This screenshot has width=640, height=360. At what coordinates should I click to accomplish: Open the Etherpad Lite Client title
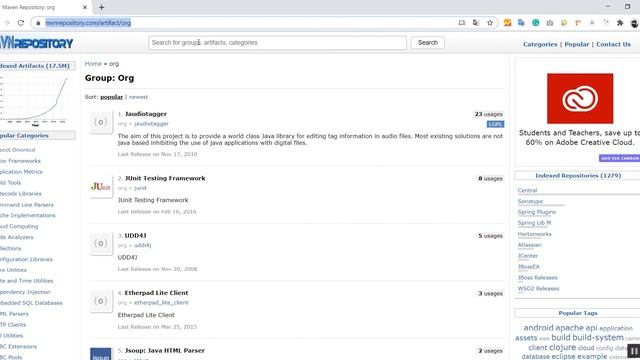pos(156,293)
